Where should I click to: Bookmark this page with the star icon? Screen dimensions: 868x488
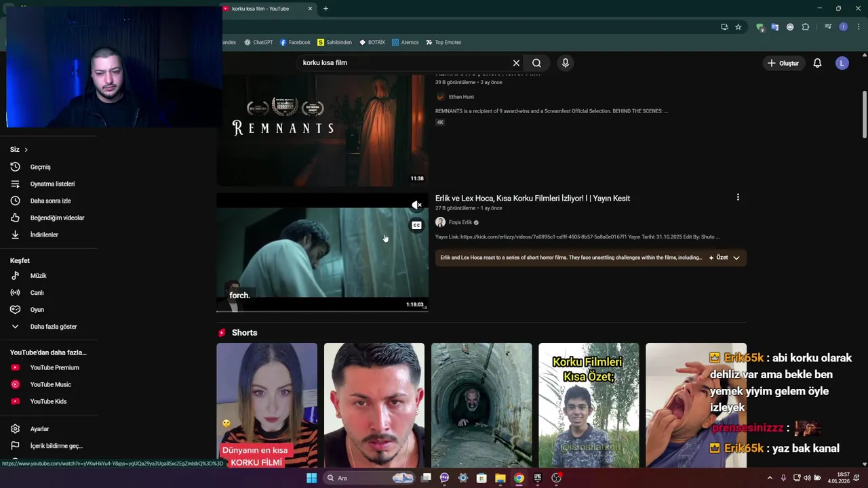pyautogui.click(x=738, y=27)
